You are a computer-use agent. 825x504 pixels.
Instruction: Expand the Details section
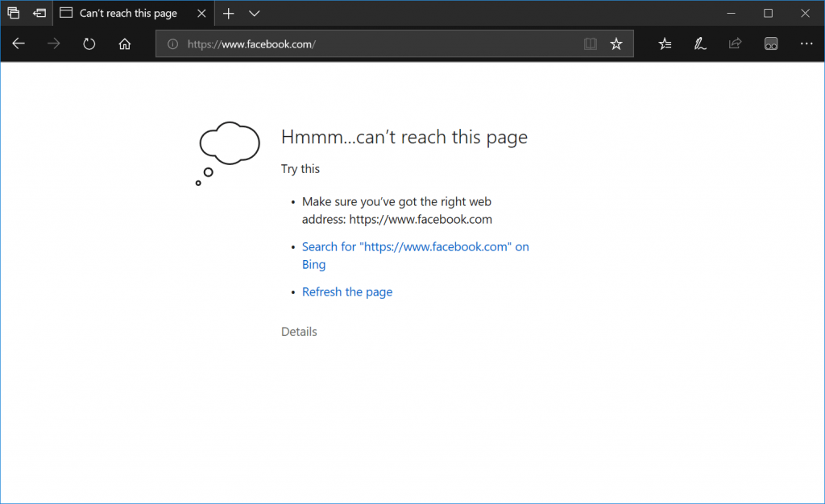click(299, 332)
